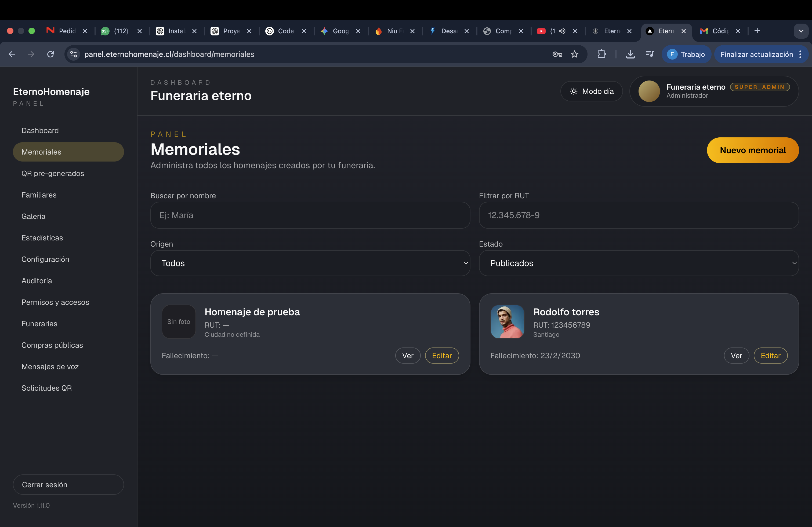Bookmark the page using the star icon
Image resolution: width=812 pixels, height=527 pixels.
[x=575, y=54]
